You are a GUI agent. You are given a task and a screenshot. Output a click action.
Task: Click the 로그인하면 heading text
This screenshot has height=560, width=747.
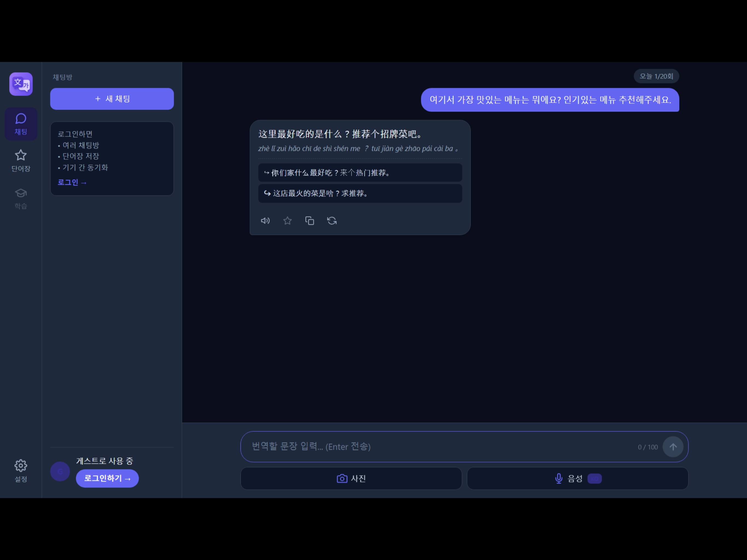(x=75, y=134)
